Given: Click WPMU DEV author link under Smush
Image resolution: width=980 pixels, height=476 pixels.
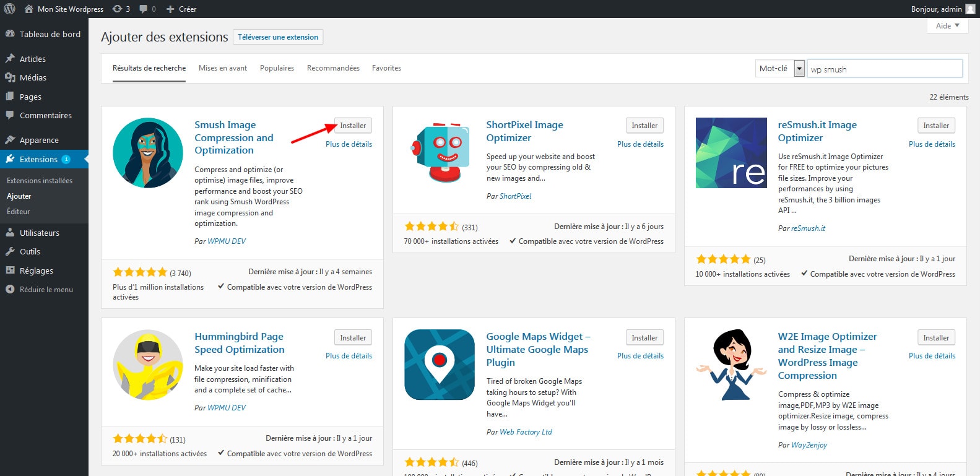Looking at the screenshot, I should (x=227, y=241).
